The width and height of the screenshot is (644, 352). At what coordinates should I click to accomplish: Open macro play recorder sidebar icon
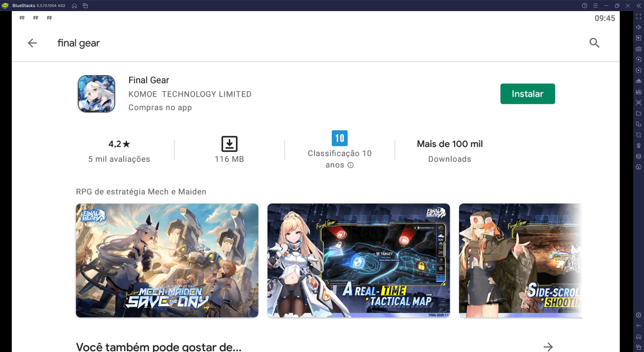click(x=639, y=60)
